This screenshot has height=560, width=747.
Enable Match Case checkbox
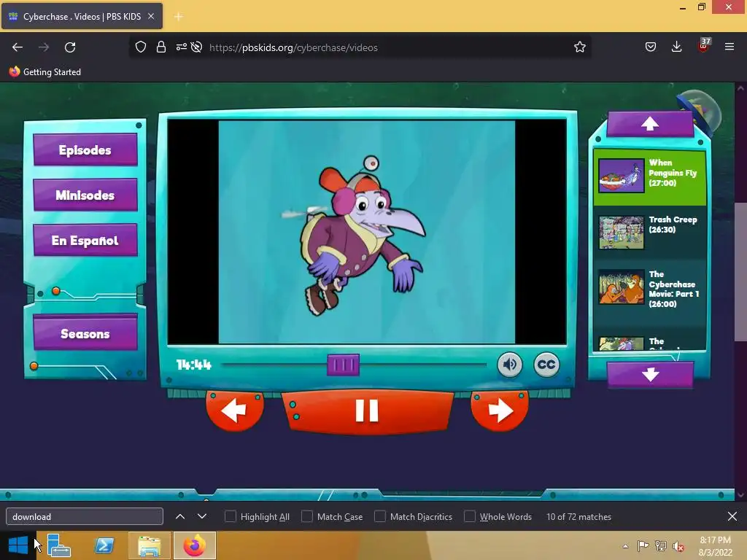coord(307,517)
